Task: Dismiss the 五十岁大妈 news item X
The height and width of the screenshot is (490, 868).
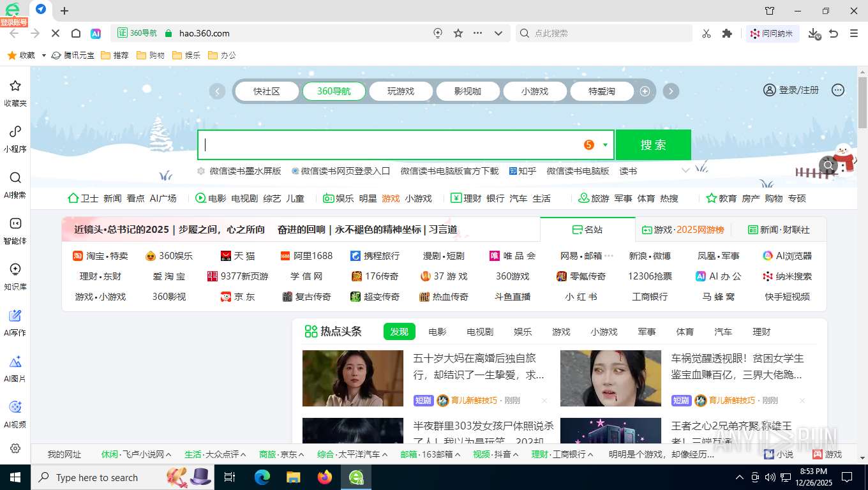Action: [544, 401]
